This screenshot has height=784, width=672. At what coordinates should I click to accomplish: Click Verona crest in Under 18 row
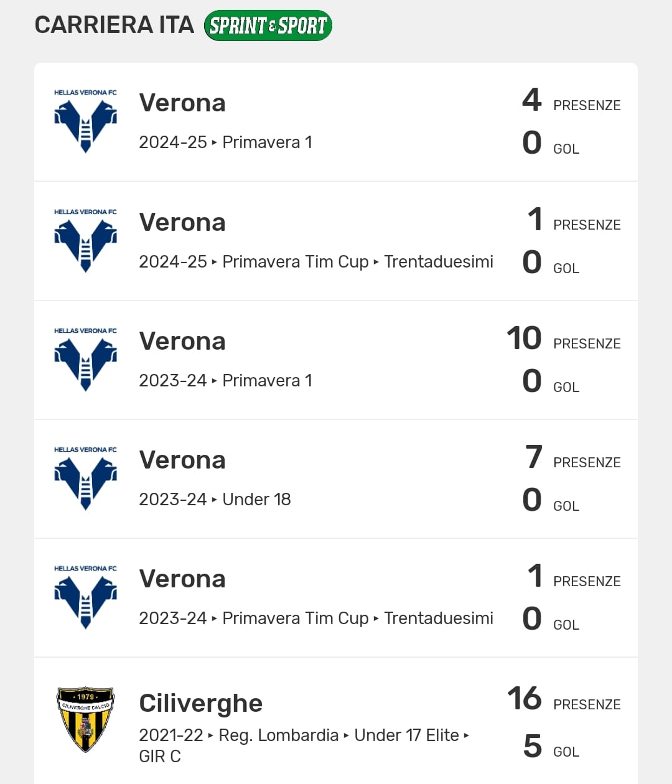[x=85, y=479]
